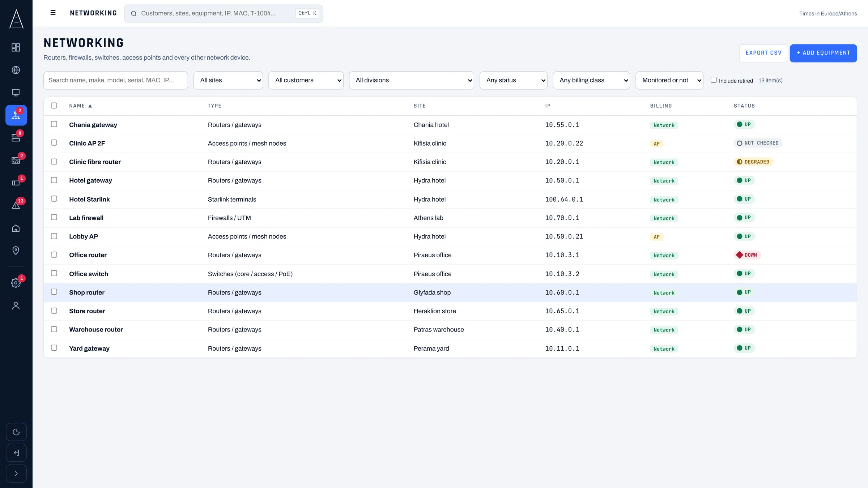
Task: Open the settings gear icon in sidebar
Action: 16,283
